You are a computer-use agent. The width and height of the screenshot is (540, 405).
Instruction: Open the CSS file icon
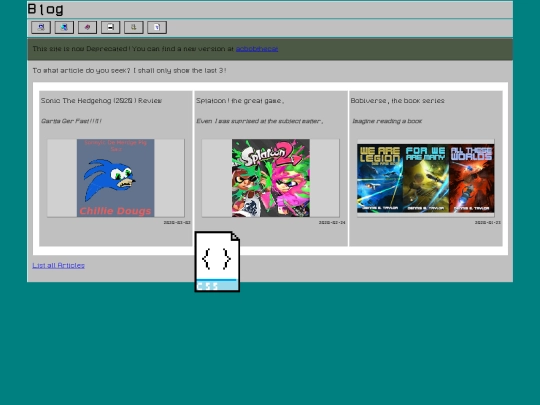pyautogui.click(x=217, y=261)
